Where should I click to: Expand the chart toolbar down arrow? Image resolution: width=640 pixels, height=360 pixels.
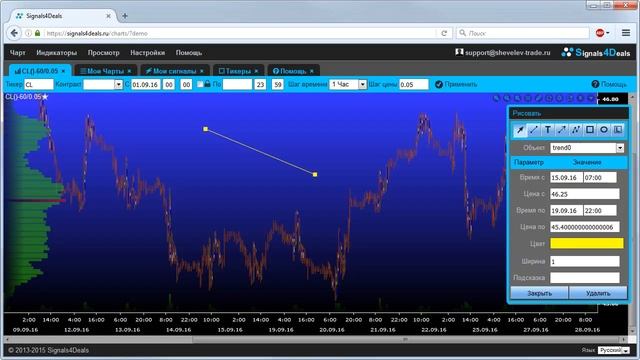coord(591,98)
